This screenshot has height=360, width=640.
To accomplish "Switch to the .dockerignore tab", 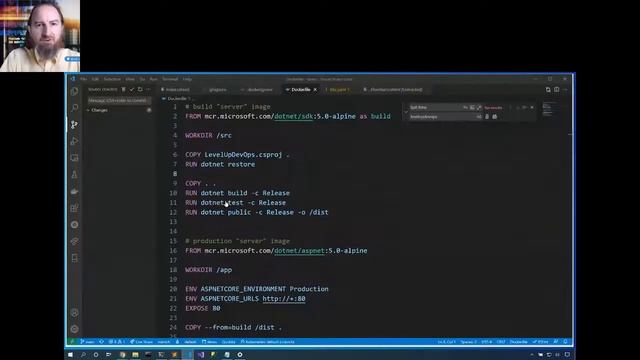I will tap(260, 89).
